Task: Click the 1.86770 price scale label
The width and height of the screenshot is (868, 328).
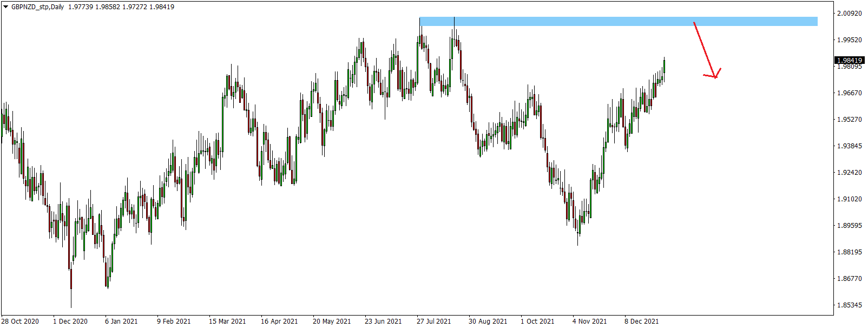Action: [850, 279]
